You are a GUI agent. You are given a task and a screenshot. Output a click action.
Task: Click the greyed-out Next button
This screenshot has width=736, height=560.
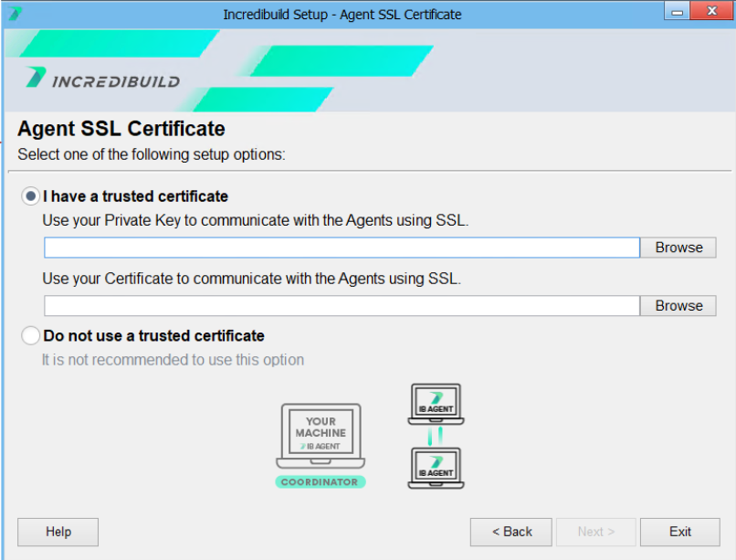[595, 532]
